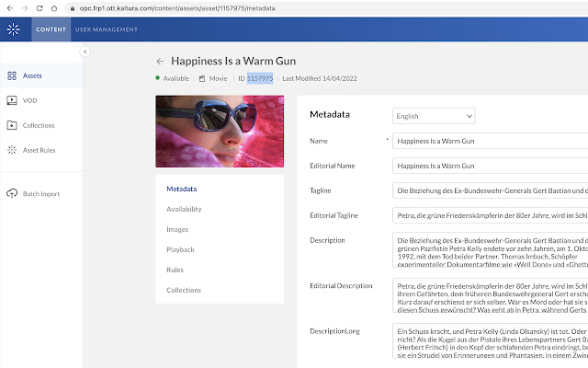Open the USER MANAGEMENT top tab
This screenshot has height=368, width=588.
click(x=107, y=29)
